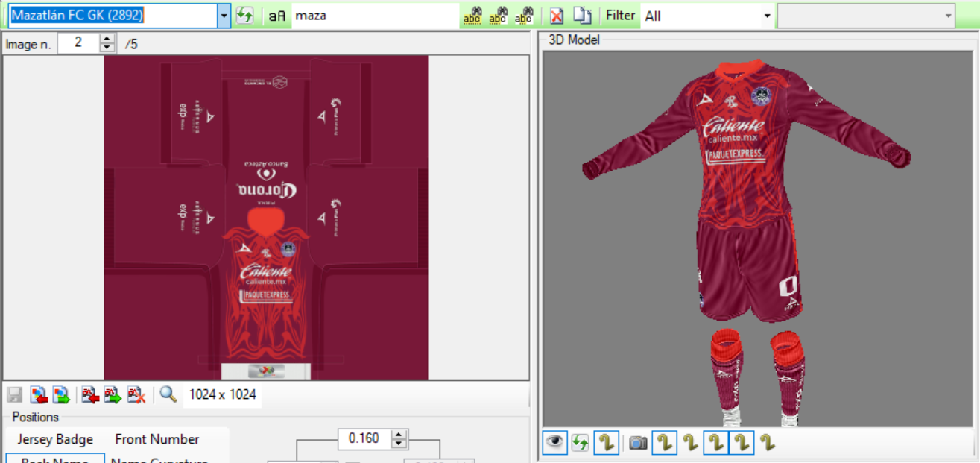Toggle the eye visibility icon under 3D Model
This screenshot has width=980, height=463.
coord(555,442)
